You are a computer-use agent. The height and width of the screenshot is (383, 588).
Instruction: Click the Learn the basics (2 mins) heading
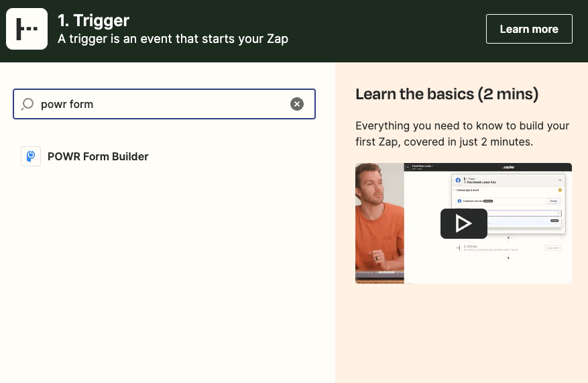coord(447,94)
